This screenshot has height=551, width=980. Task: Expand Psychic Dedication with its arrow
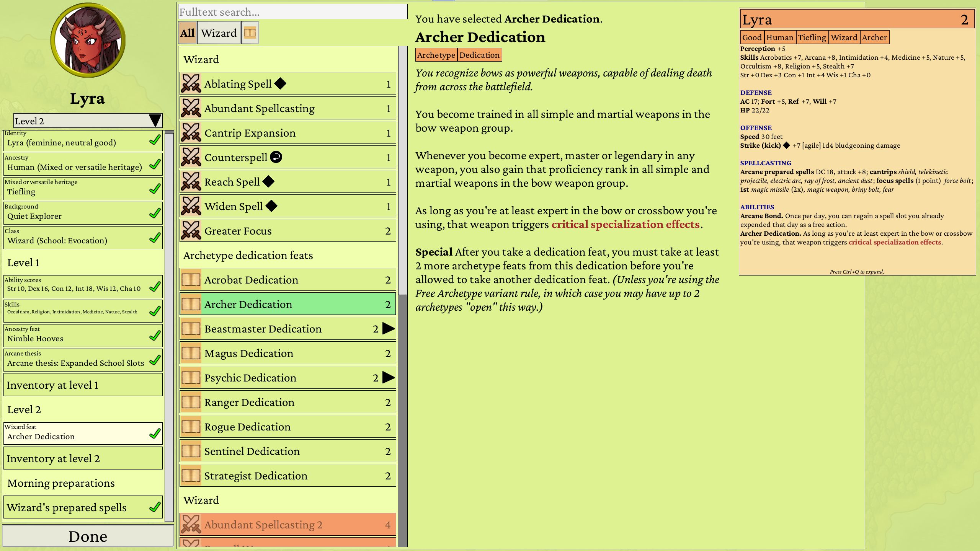(x=388, y=377)
